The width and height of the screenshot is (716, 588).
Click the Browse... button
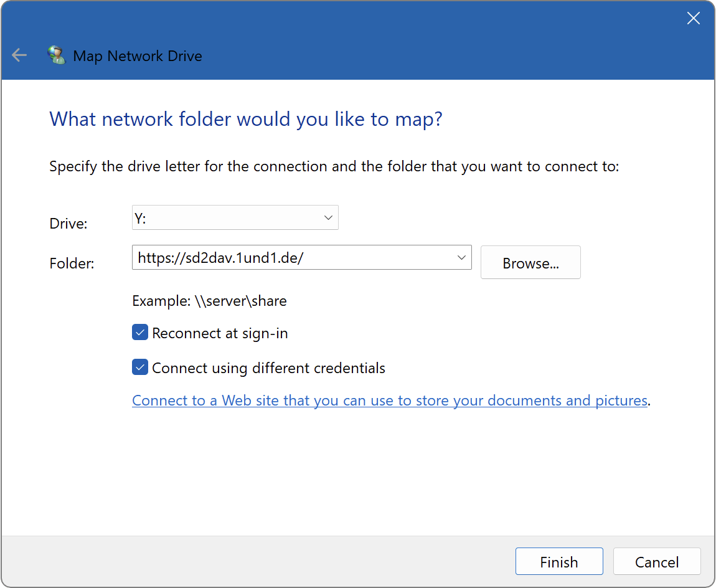click(530, 262)
